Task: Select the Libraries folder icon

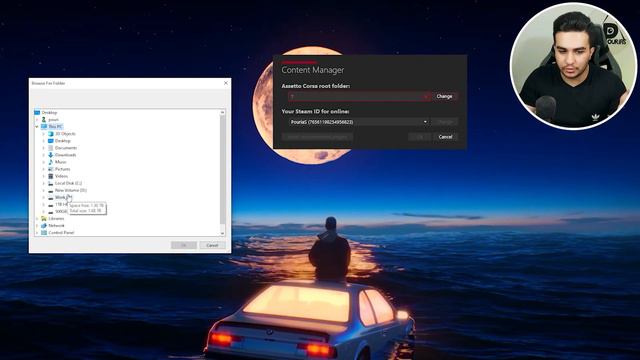Action: (44, 219)
